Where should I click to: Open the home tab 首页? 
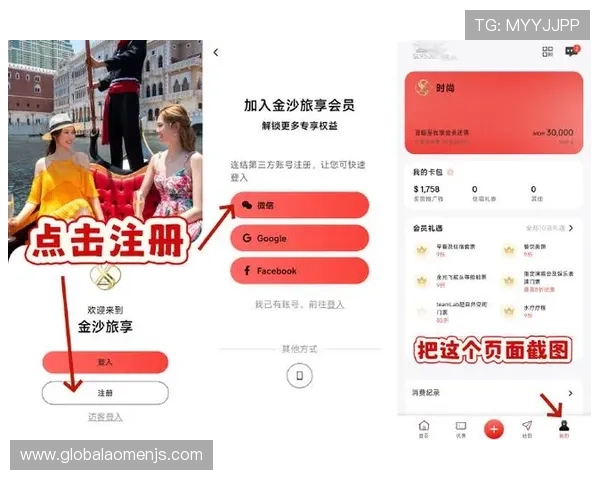[424, 429]
